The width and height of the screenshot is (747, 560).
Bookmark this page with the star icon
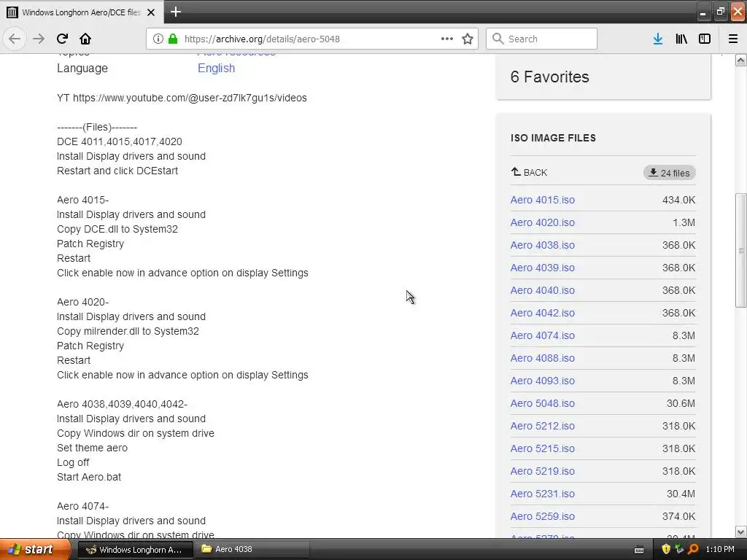pos(468,39)
